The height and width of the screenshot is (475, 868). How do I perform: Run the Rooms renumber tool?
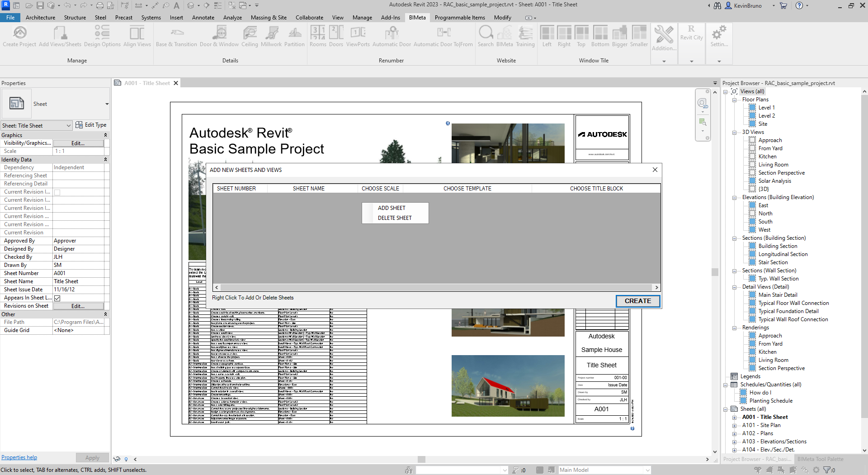(x=318, y=36)
